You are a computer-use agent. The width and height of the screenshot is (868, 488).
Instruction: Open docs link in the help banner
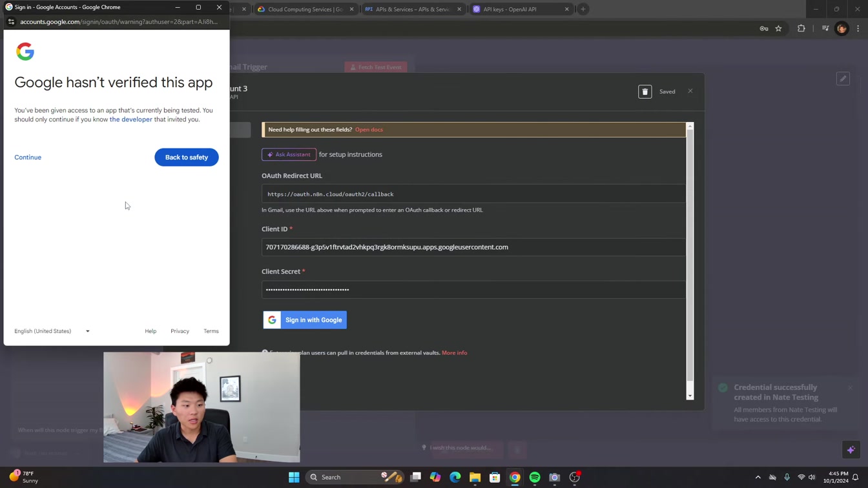pos(369,130)
